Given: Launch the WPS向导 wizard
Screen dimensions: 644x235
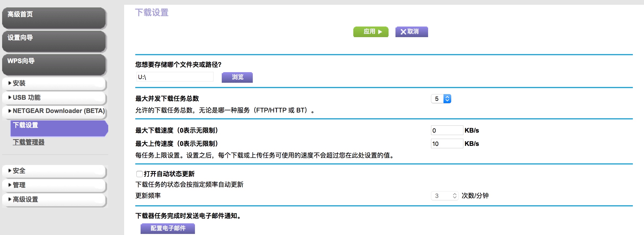Looking at the screenshot, I should tap(54, 65).
